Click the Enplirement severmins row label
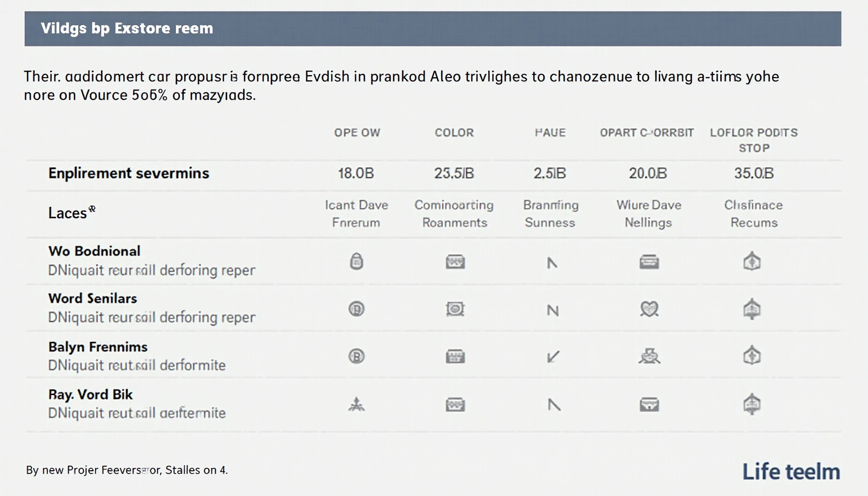The width and height of the screenshot is (868, 496). point(129,173)
